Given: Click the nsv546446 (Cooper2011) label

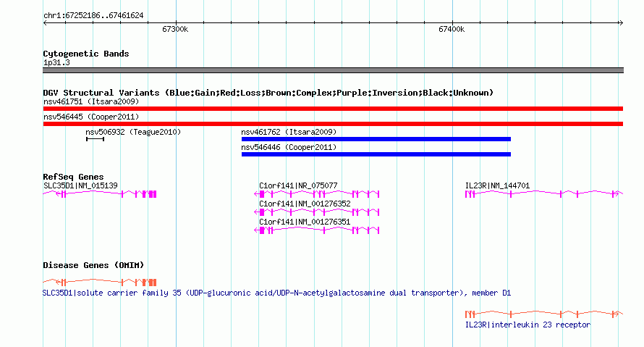Looking at the screenshot, I should point(289,147).
